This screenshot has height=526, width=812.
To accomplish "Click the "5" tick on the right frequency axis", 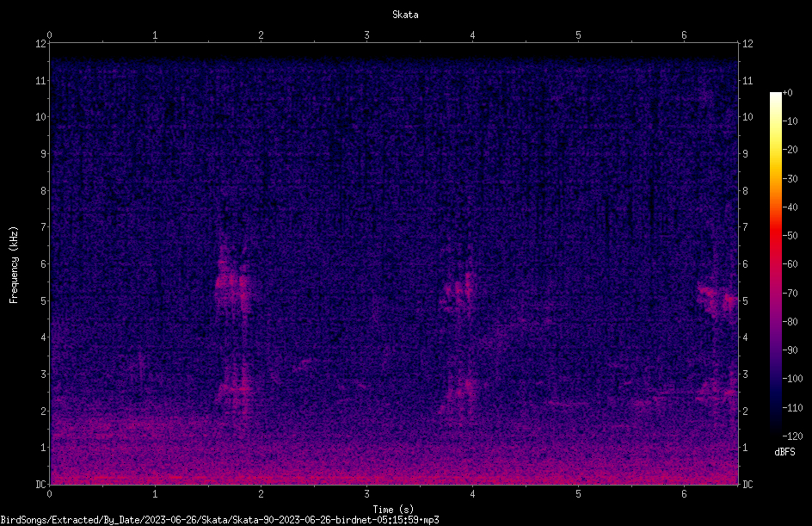I will [x=745, y=301].
